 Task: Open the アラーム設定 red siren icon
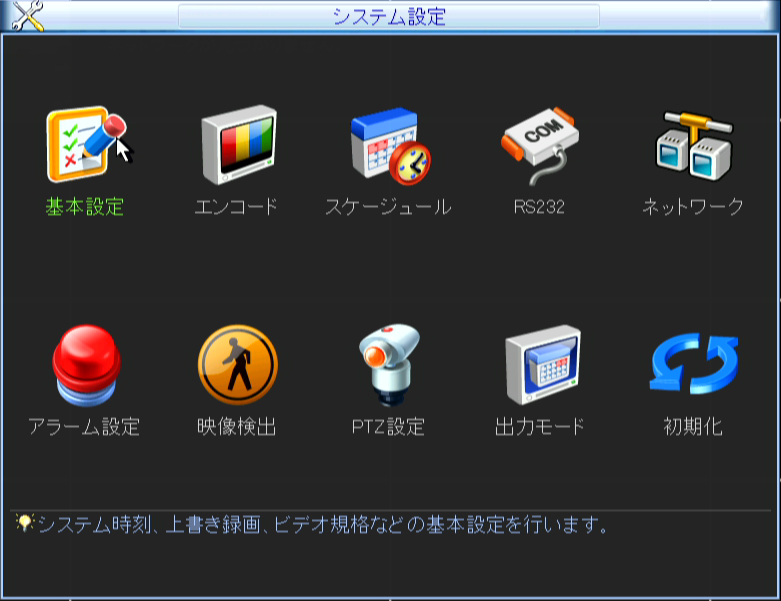(x=86, y=365)
